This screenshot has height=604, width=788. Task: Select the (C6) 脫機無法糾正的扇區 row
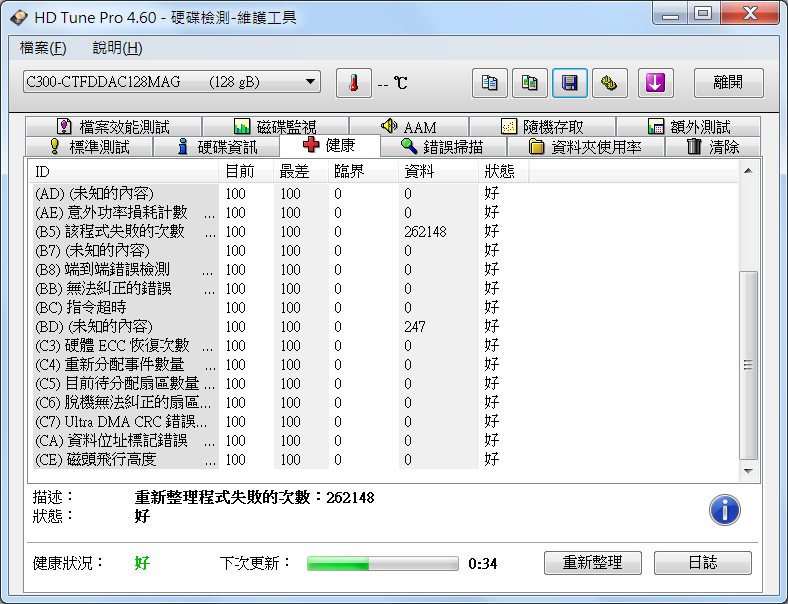[384, 402]
